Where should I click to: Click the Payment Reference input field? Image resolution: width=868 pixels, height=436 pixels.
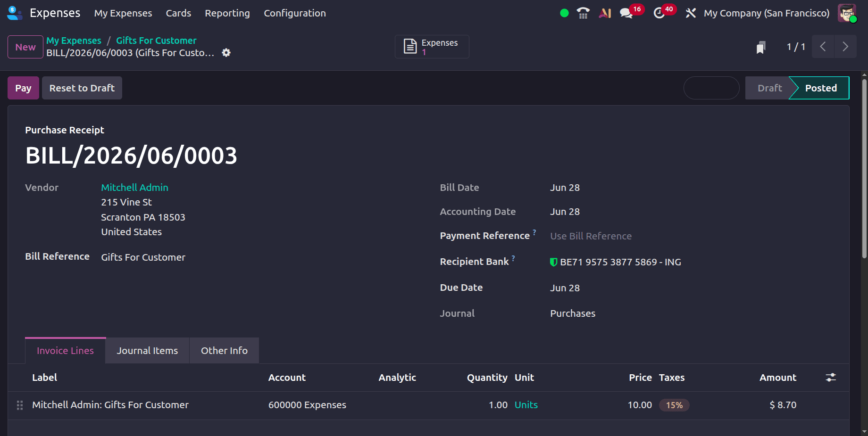coord(691,236)
